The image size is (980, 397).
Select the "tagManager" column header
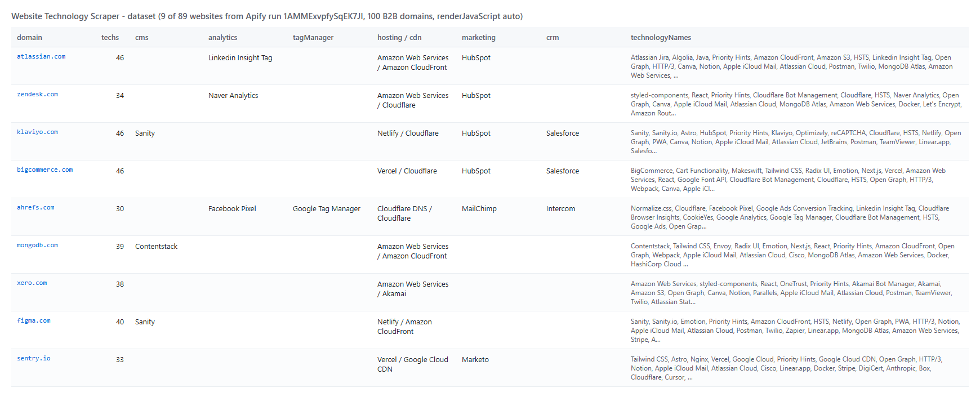coord(313,38)
